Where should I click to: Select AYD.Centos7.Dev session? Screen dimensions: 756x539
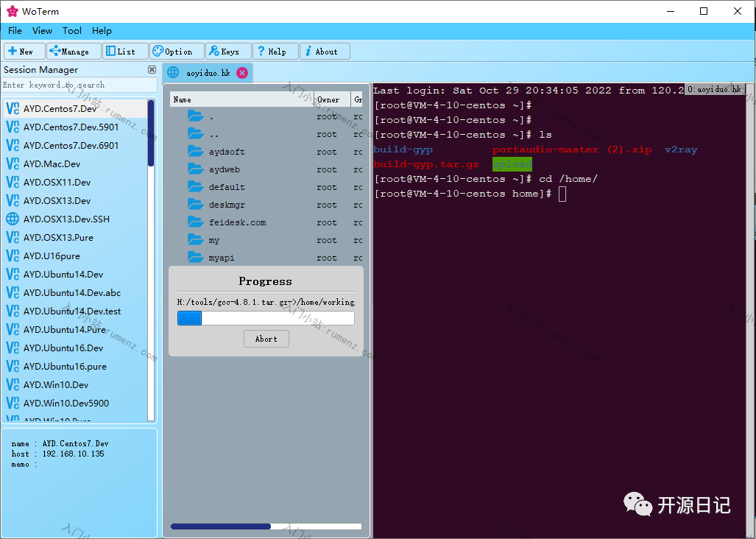pos(75,108)
